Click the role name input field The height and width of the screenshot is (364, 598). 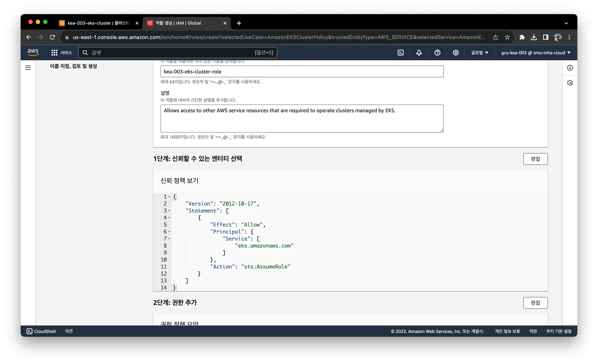pyautogui.click(x=302, y=72)
